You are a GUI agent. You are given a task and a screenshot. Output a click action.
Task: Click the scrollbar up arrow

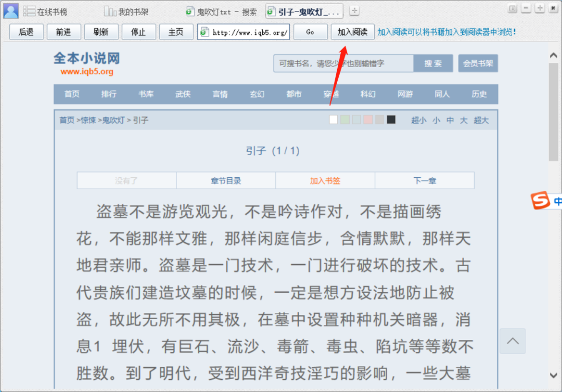click(553, 56)
